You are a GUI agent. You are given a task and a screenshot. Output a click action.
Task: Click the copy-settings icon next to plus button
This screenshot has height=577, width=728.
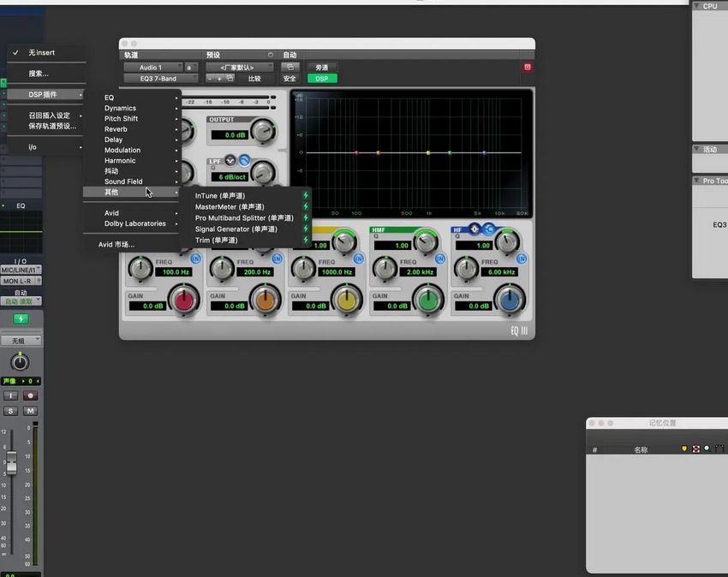coord(230,79)
